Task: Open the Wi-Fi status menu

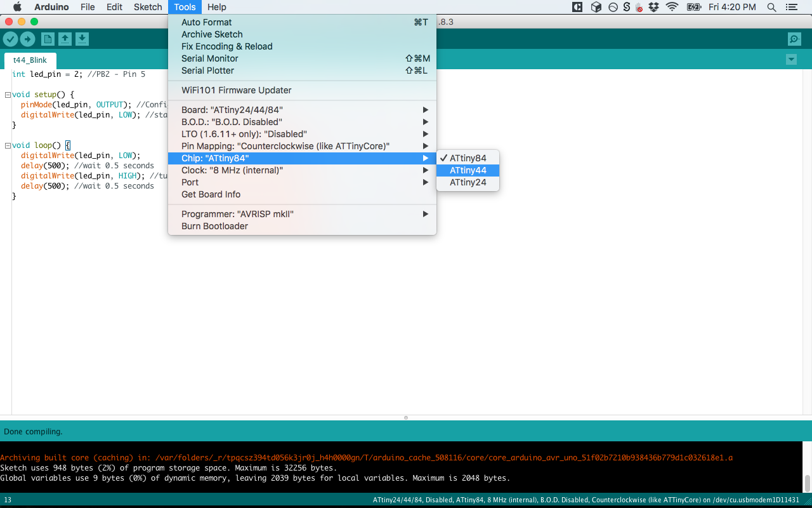Action: coord(672,7)
